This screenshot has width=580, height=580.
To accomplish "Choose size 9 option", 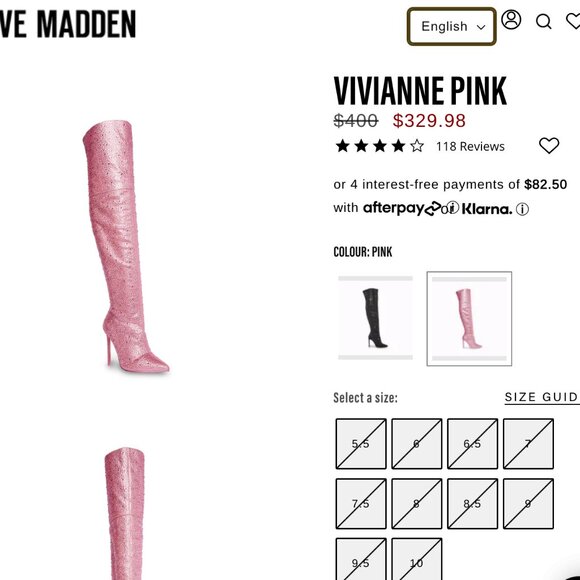I will pos(528,503).
